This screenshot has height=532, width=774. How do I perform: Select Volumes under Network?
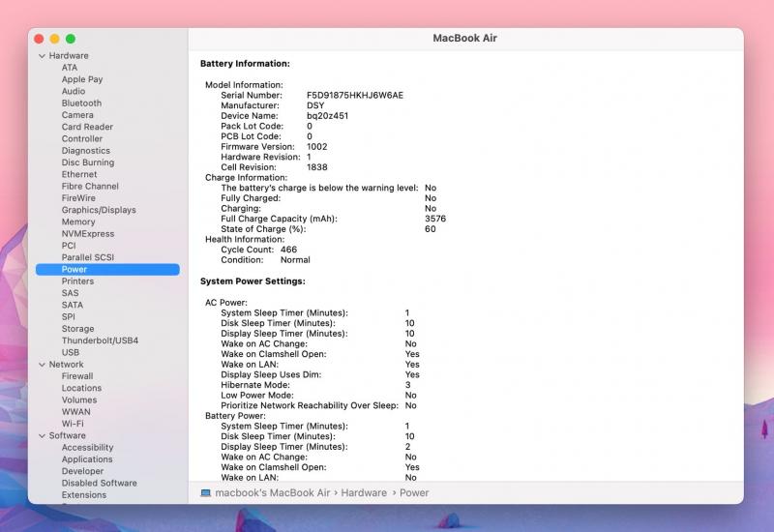(x=79, y=399)
